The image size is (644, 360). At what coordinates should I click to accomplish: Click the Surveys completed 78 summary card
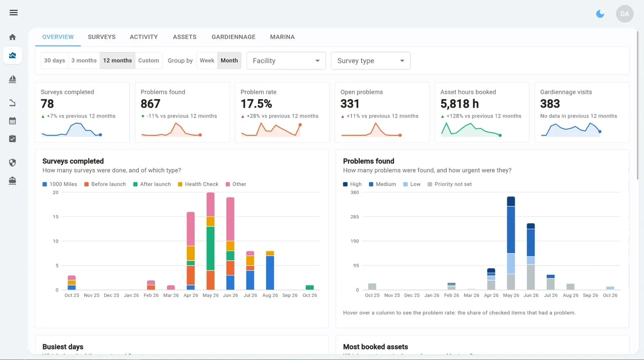click(x=83, y=112)
